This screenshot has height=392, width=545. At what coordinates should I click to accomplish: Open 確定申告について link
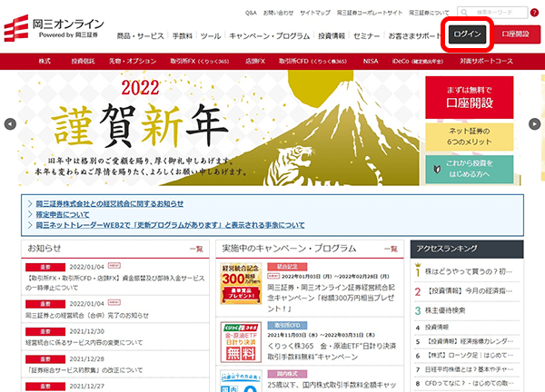[x=63, y=214]
